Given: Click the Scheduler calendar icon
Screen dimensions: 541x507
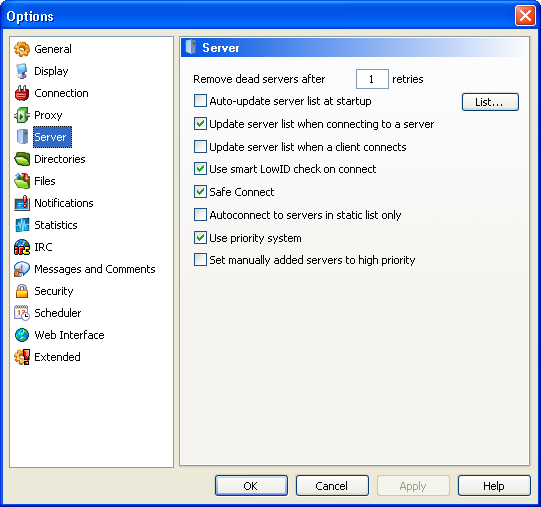Looking at the screenshot, I should [x=22, y=313].
